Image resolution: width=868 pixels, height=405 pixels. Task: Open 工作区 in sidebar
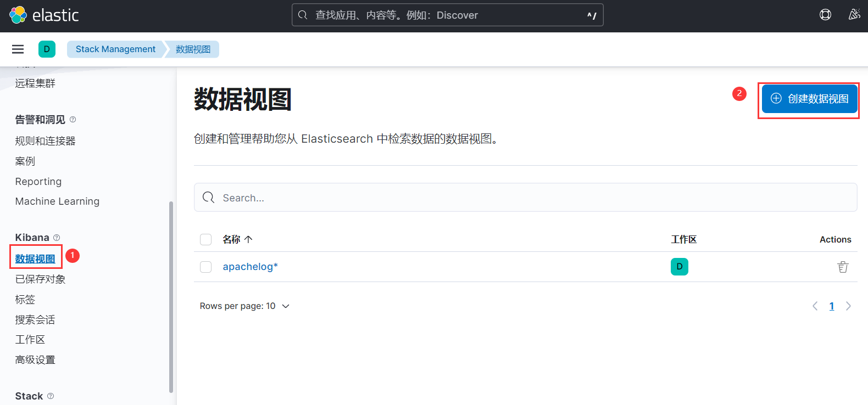point(30,340)
